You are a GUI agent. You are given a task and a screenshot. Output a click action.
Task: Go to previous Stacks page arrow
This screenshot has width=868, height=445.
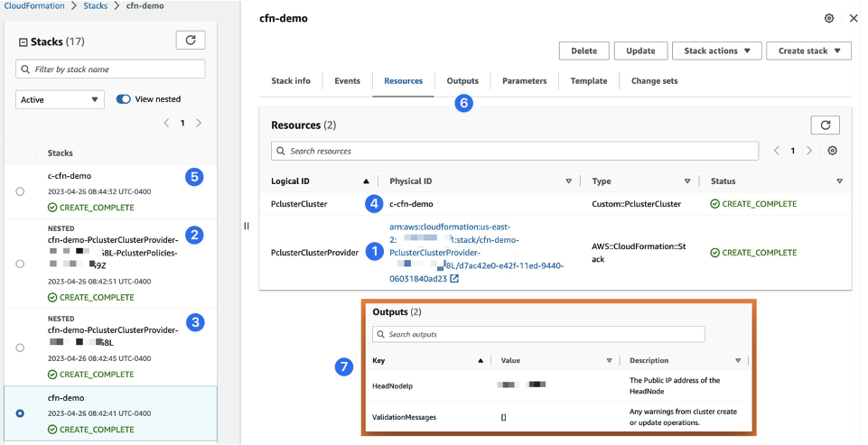(166, 123)
